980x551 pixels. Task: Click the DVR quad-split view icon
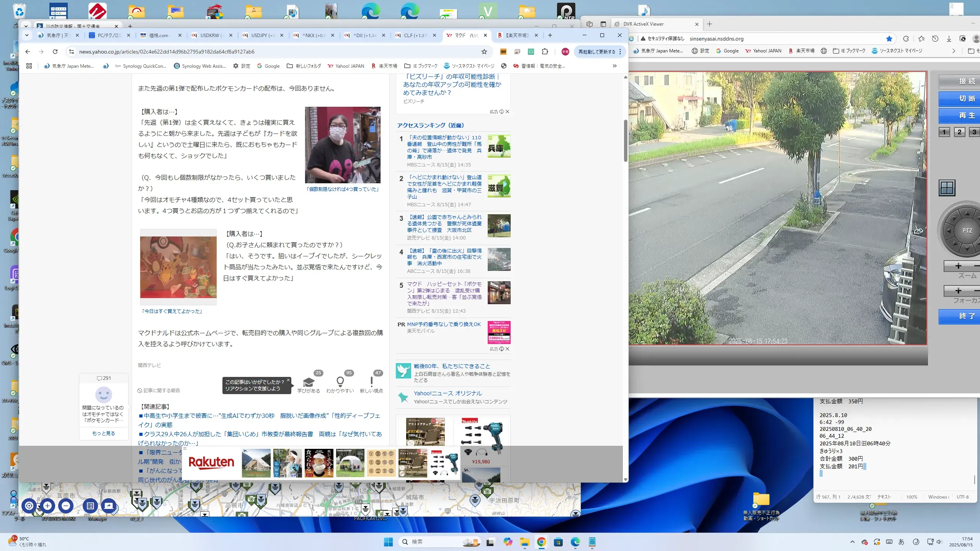click(947, 188)
